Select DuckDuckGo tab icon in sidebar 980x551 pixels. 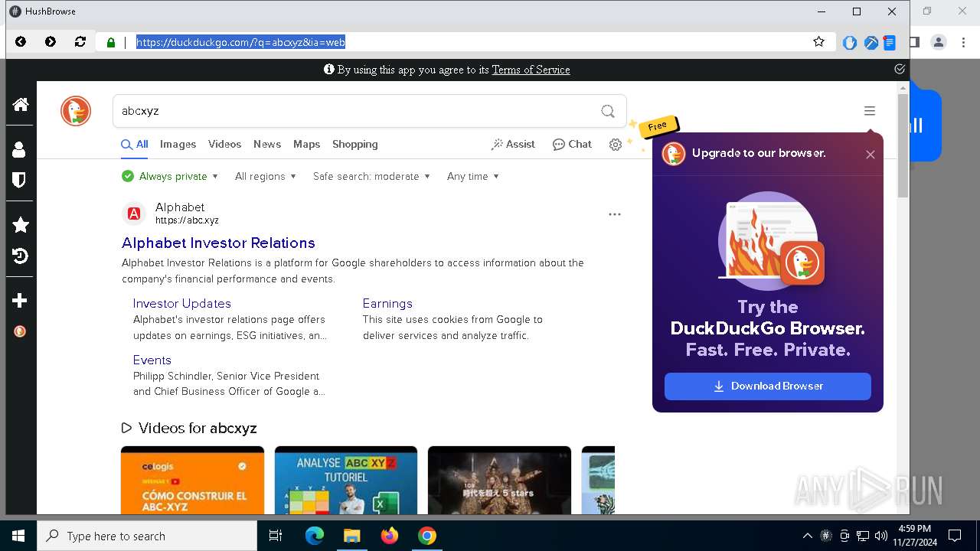tap(21, 331)
